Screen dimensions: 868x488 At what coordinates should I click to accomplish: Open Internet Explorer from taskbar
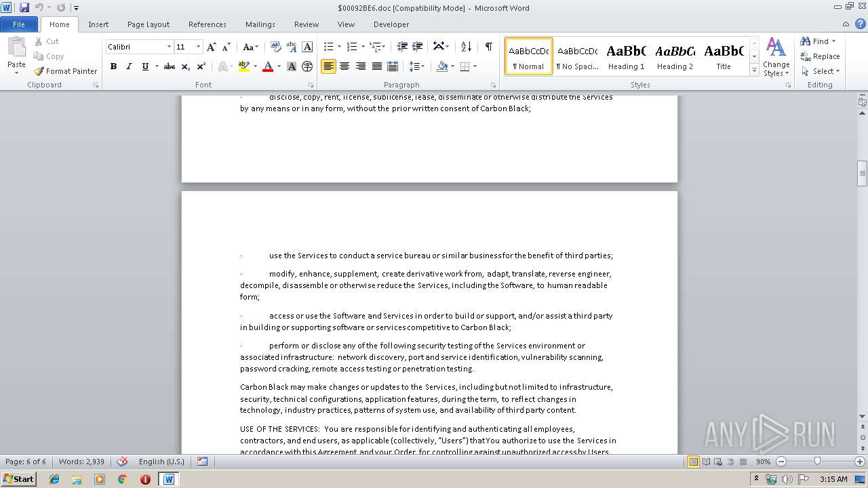(x=54, y=479)
